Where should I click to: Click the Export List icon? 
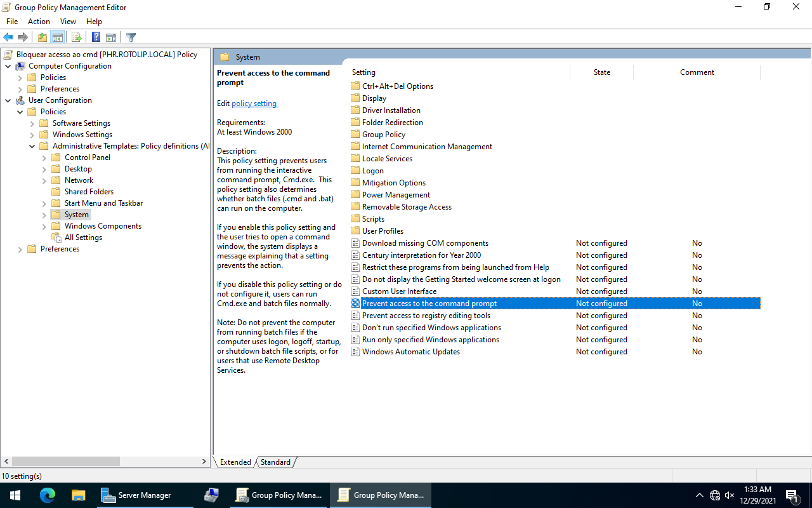coord(76,37)
